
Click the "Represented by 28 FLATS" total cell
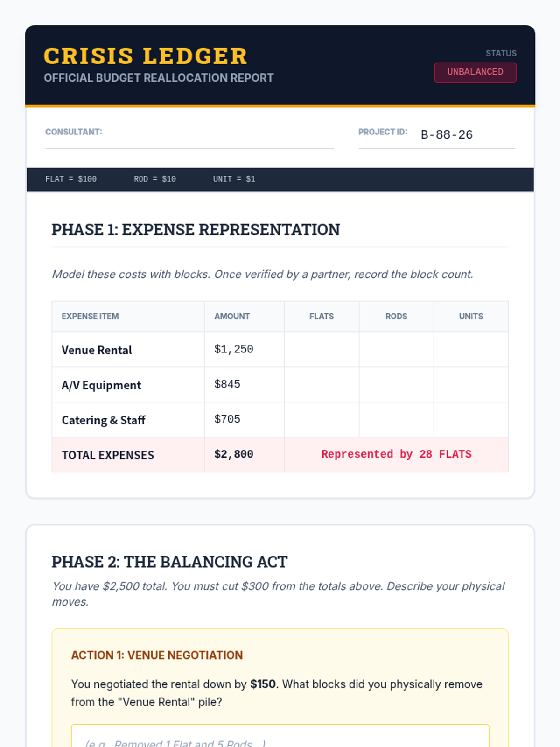tap(396, 454)
